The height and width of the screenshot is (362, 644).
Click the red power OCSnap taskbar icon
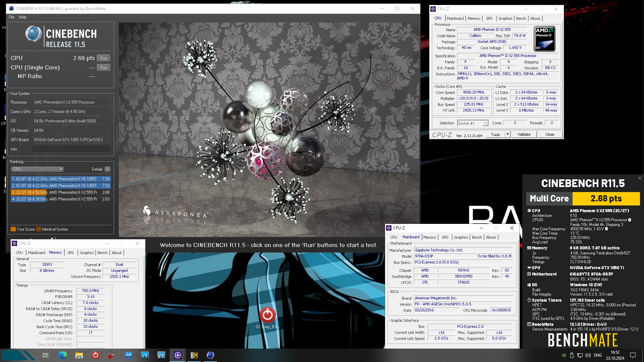(95, 355)
